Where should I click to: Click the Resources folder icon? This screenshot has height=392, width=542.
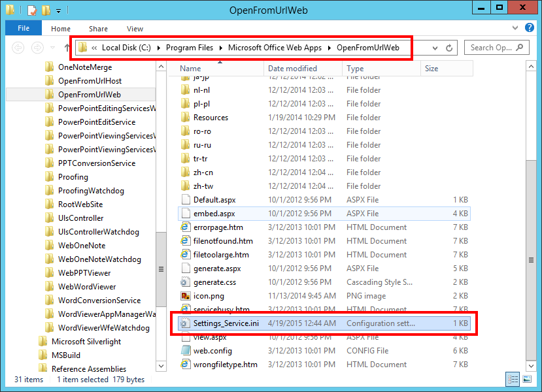pyautogui.click(x=186, y=118)
